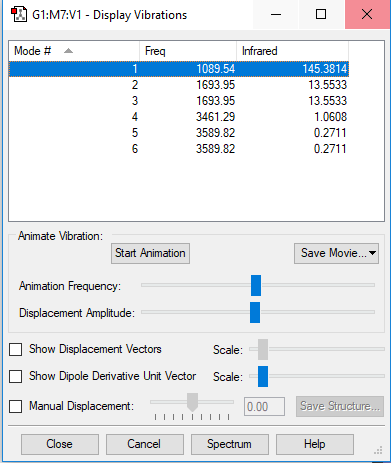
Task: Sort by the Freq column header
Action: [x=188, y=51]
